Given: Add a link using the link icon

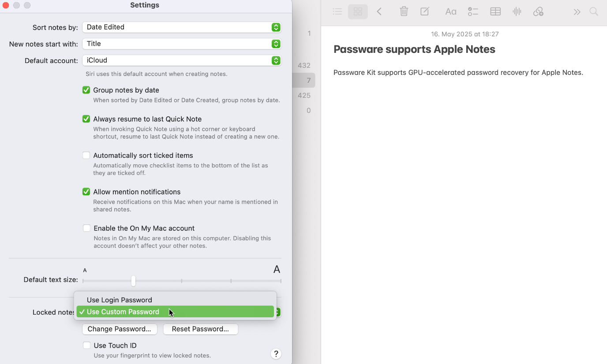Looking at the screenshot, I should (538, 12).
